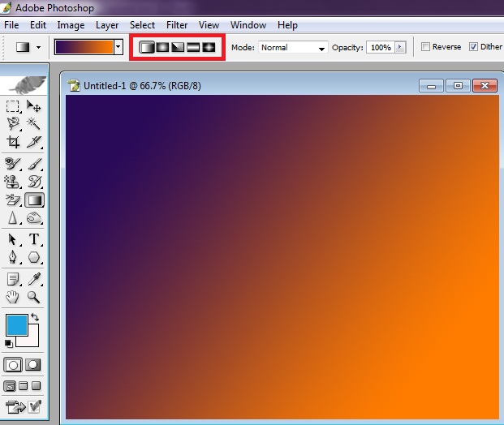Open the Window menu

248,25
